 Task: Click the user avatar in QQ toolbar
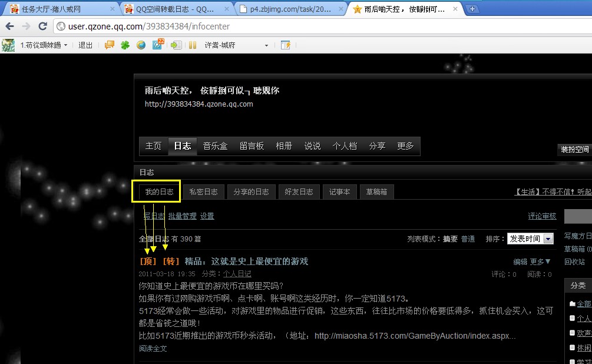[8, 45]
